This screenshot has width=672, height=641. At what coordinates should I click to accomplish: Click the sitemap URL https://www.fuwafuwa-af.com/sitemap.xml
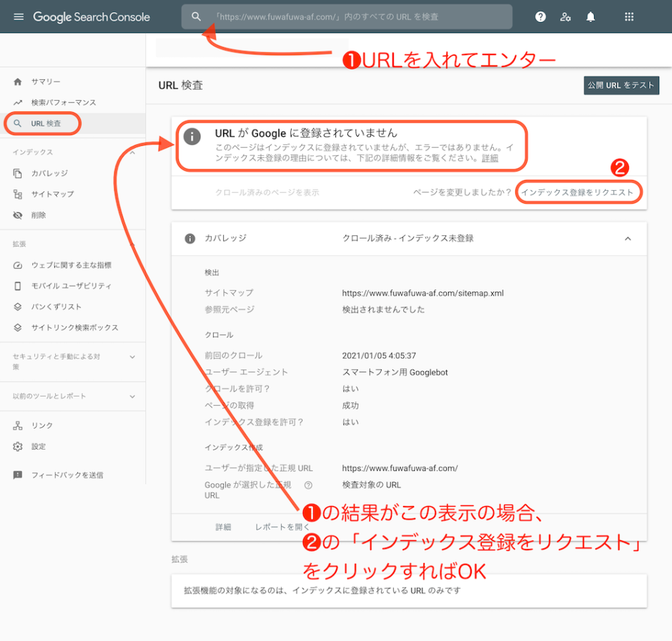click(x=423, y=293)
